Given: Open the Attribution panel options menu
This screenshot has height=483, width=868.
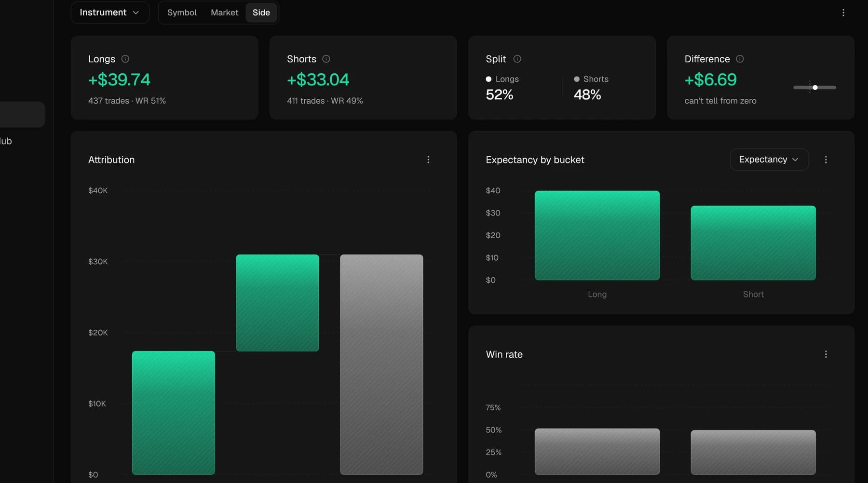Looking at the screenshot, I should pyautogui.click(x=428, y=160).
